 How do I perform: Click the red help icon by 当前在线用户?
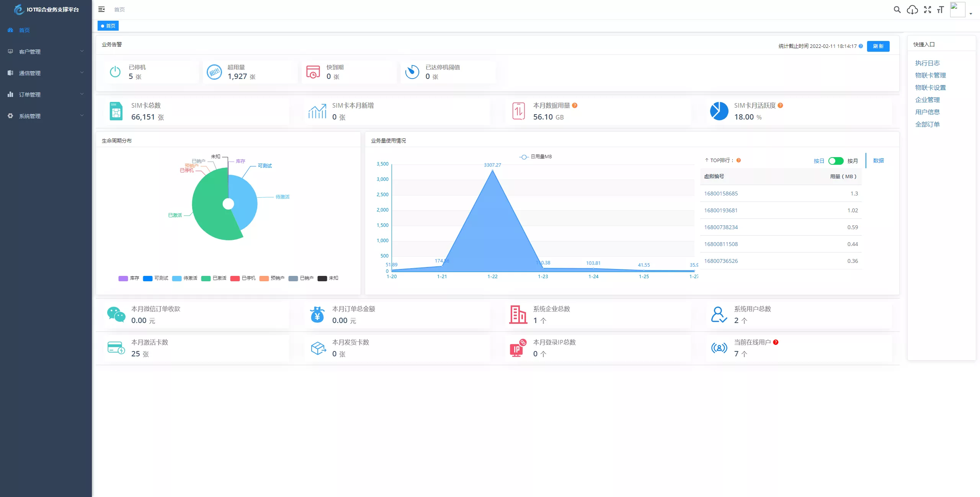776,342
